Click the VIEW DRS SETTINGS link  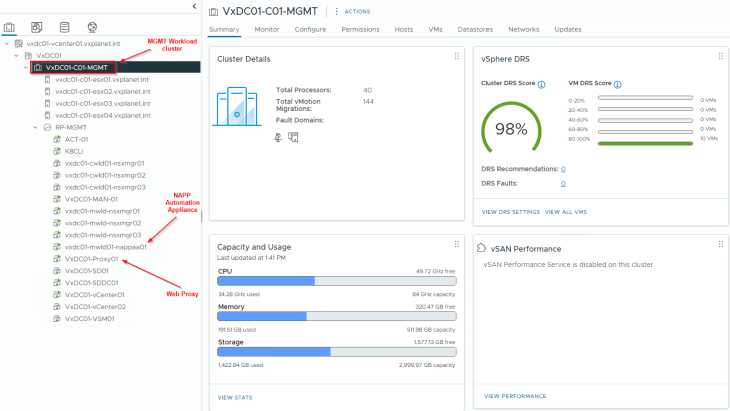click(511, 212)
